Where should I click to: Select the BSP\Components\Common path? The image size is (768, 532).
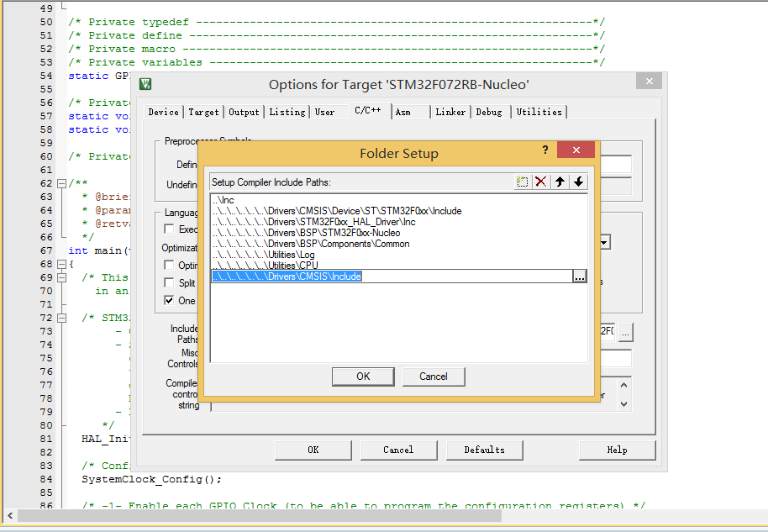[311, 244]
